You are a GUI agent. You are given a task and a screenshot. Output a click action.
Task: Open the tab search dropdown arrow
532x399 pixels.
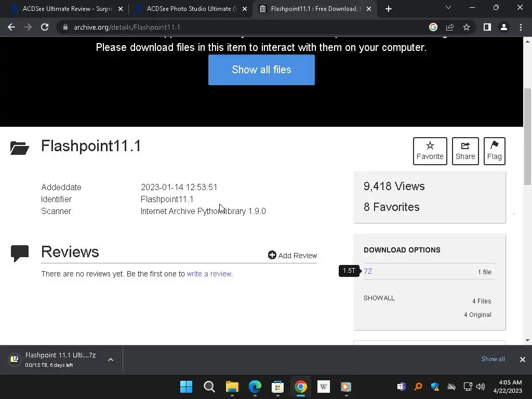coord(448,7)
